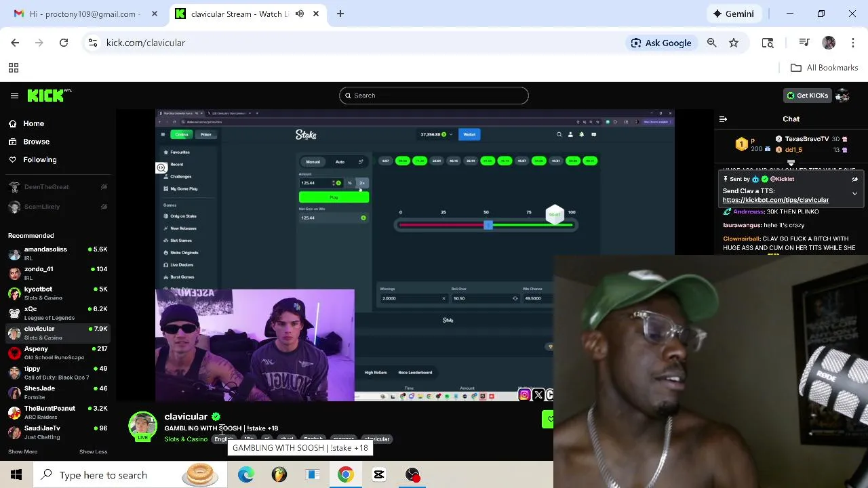
Task: Bookmark this page with the star
Action: 734,43
